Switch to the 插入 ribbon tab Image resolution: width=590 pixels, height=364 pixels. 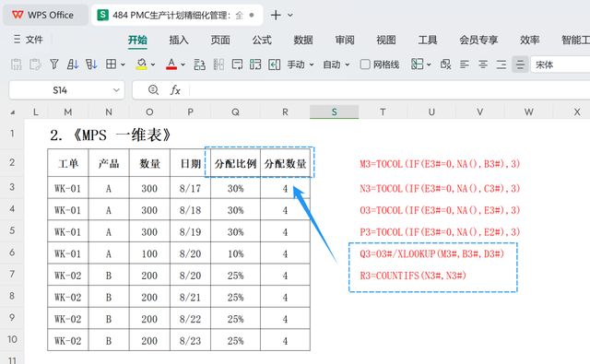click(179, 40)
